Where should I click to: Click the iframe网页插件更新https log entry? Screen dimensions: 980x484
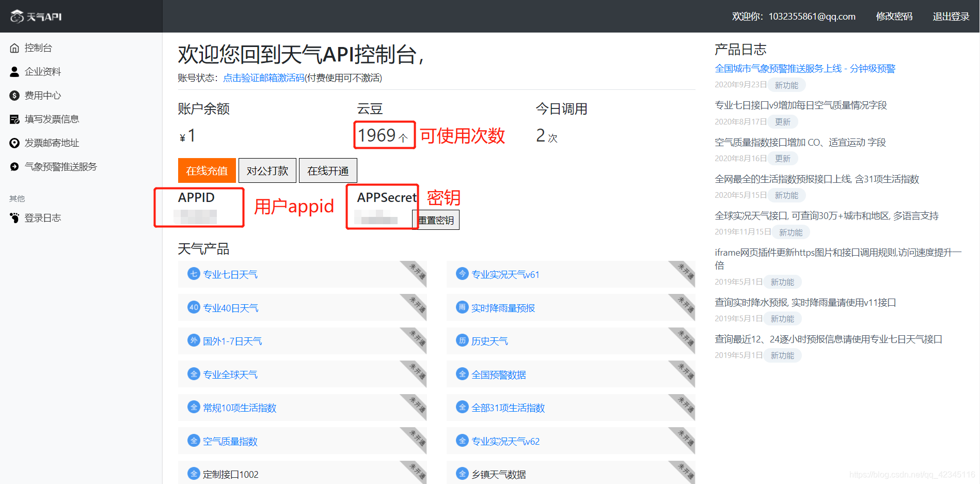tap(838, 259)
